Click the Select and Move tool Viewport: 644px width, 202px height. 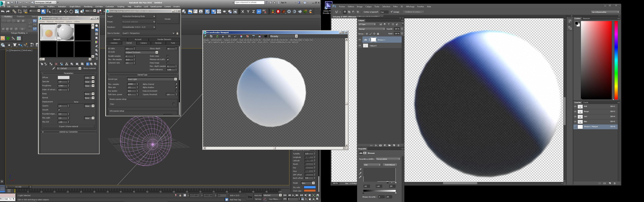point(66,11)
